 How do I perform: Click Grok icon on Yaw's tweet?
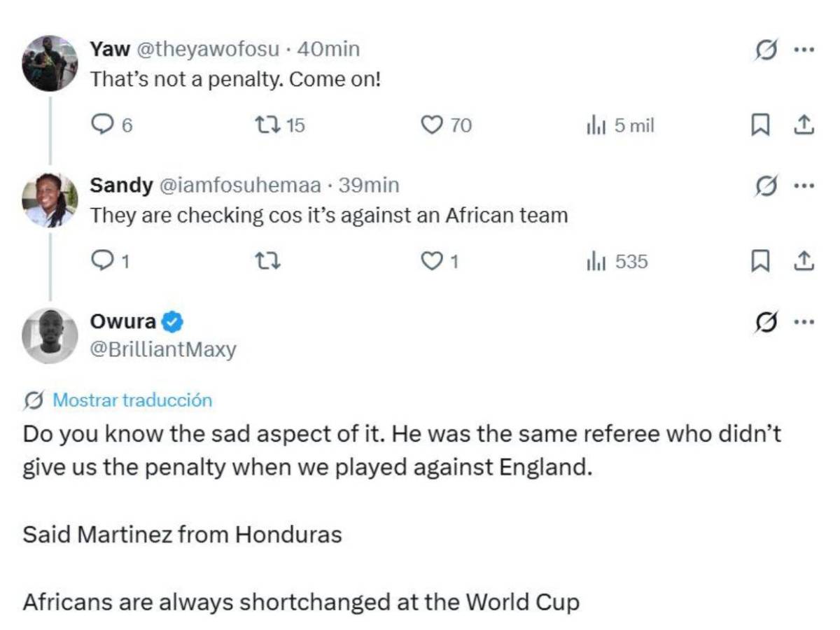[766, 50]
